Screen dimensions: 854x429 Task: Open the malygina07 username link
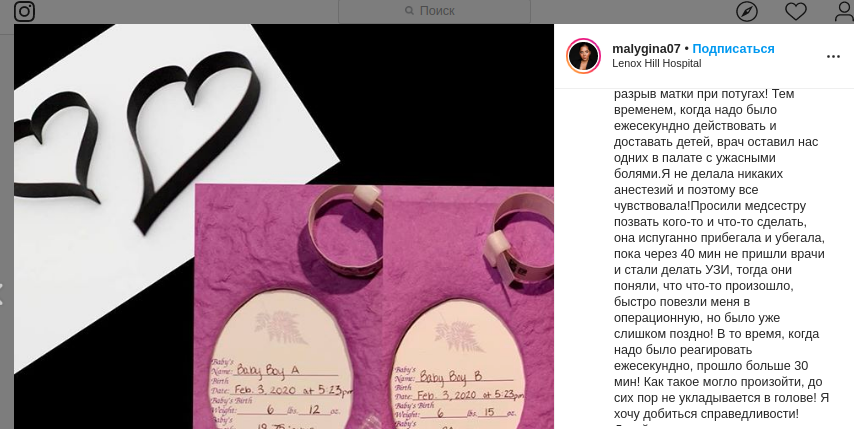click(x=646, y=49)
